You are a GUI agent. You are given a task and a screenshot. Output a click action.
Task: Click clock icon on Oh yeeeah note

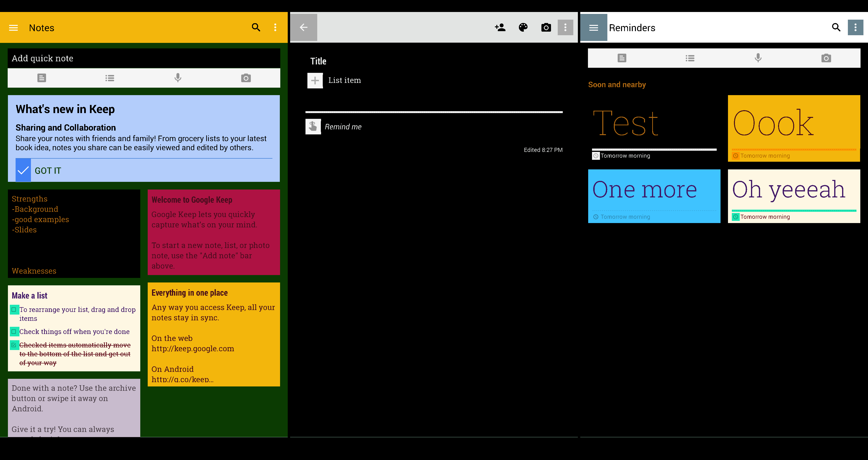pos(736,217)
